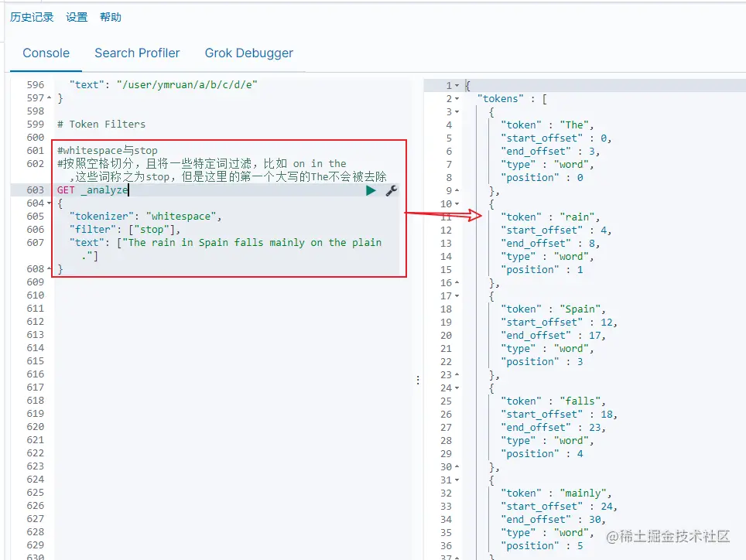Viewport: 746px width, 560px height.
Task: Collapse the falls token object at line 24
Action: [x=457, y=388]
